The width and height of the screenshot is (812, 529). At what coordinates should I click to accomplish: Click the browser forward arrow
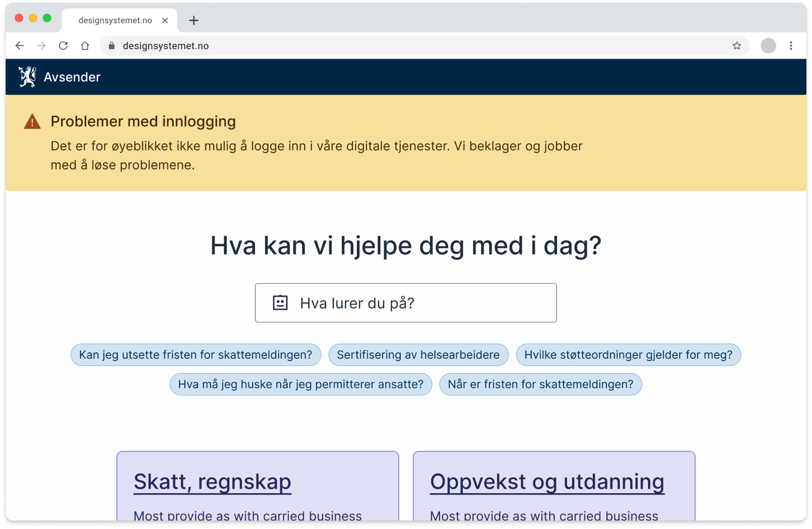pyautogui.click(x=41, y=46)
